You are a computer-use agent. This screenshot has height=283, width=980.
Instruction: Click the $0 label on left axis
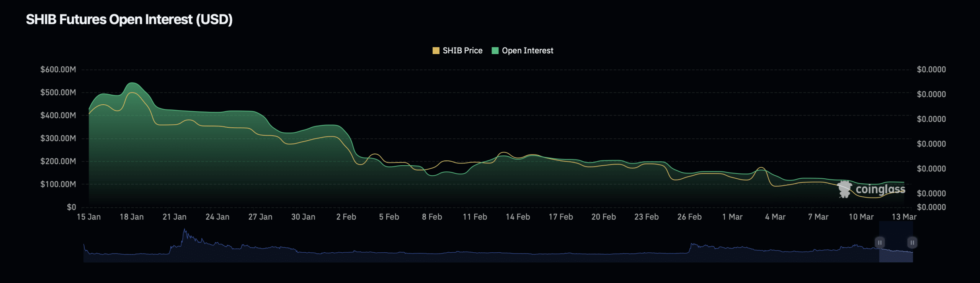(x=72, y=207)
